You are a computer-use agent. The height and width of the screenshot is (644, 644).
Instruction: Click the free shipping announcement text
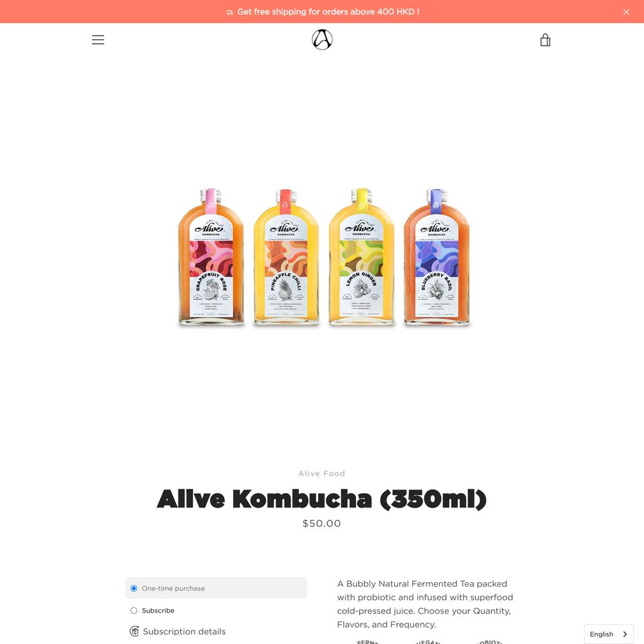pos(328,12)
